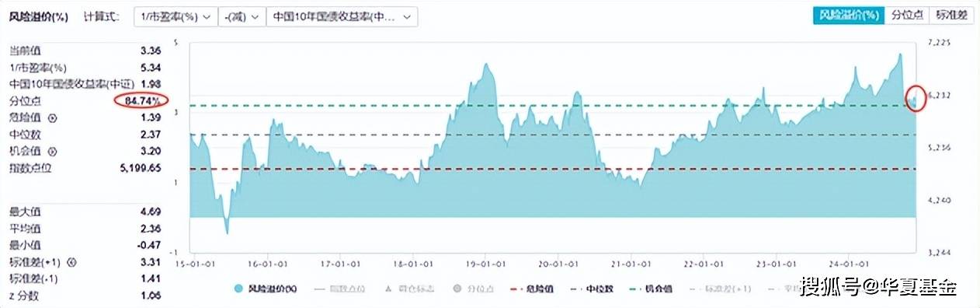The height and width of the screenshot is (308, 980).
Task: Click the 最大值 value 4.69
Action: [x=150, y=211]
